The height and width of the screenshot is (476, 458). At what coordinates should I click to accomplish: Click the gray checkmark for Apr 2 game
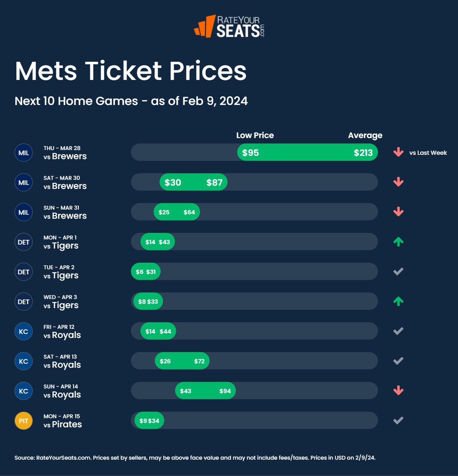coord(398,271)
